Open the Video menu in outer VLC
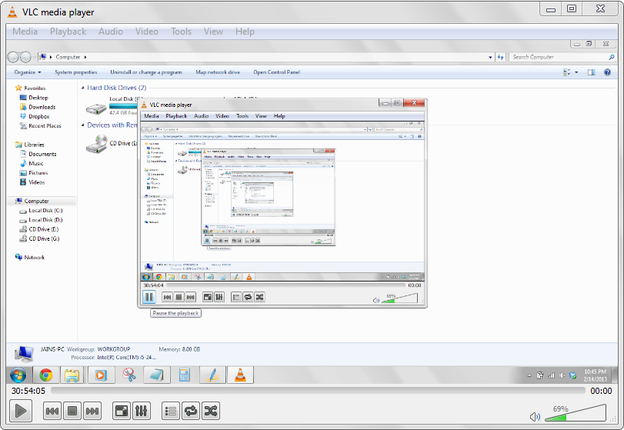 pos(146,31)
